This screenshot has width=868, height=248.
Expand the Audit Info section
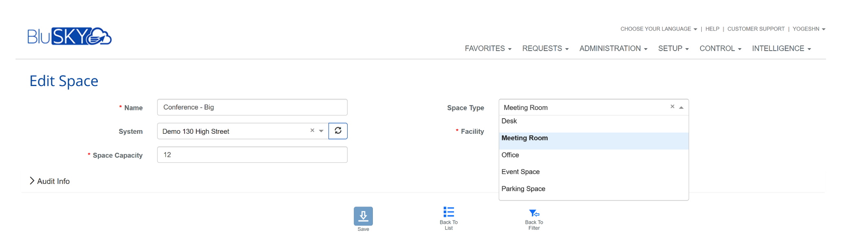[49, 181]
